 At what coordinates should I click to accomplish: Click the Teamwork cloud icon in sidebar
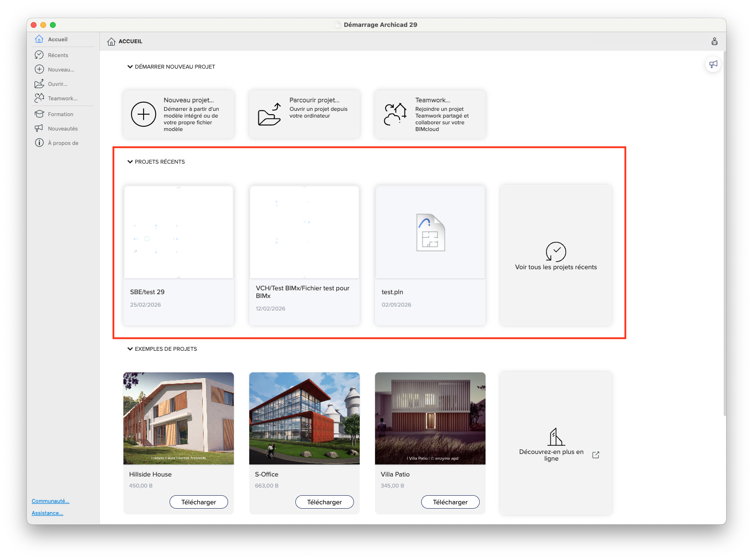39,98
